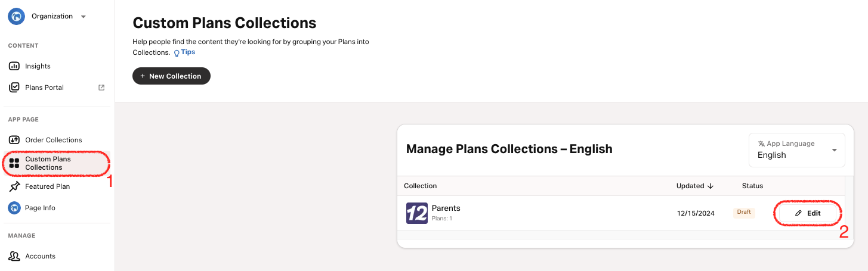
Task: Click the Plans Portal icon in sidebar
Action: [x=14, y=88]
